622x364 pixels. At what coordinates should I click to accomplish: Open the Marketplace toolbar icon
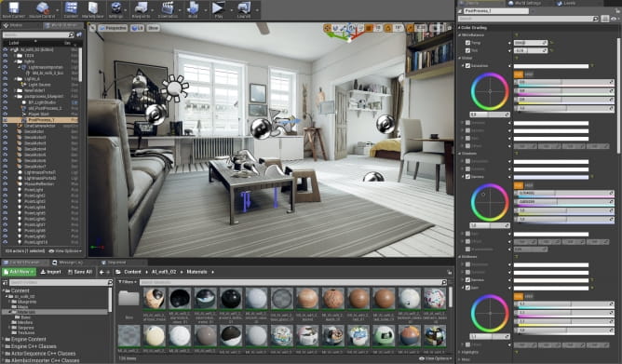coord(93,8)
